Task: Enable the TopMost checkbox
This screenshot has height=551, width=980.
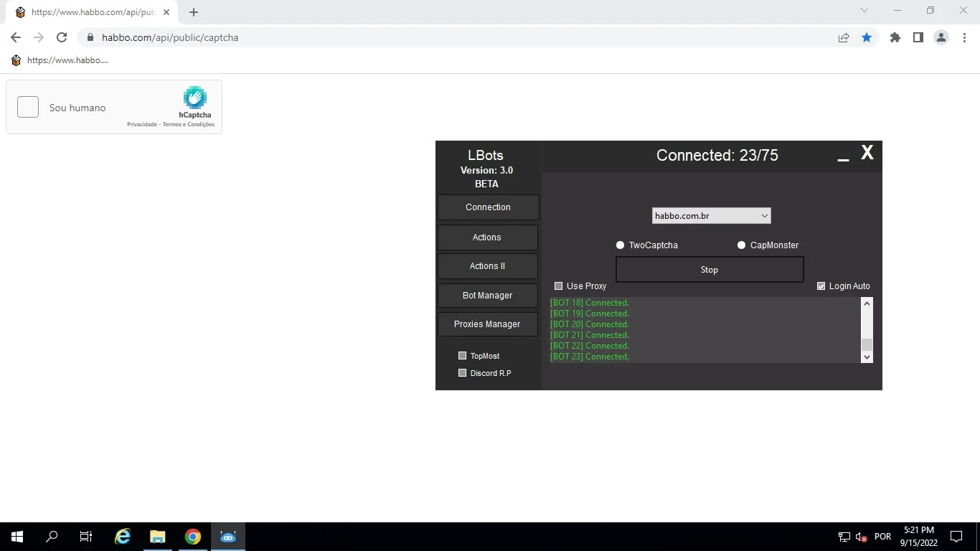Action: pos(463,356)
